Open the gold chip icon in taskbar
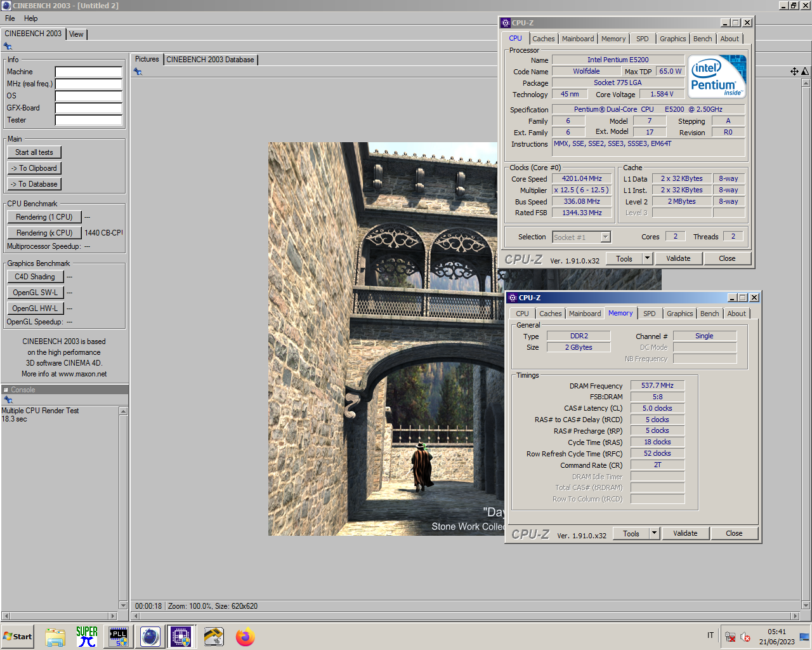Image resolution: width=812 pixels, height=650 pixels. pyautogui.click(x=214, y=637)
